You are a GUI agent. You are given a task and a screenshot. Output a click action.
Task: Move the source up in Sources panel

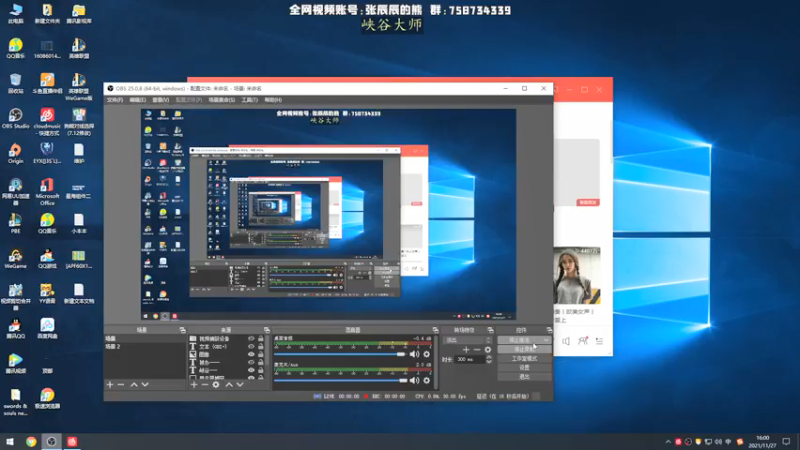tap(229, 385)
